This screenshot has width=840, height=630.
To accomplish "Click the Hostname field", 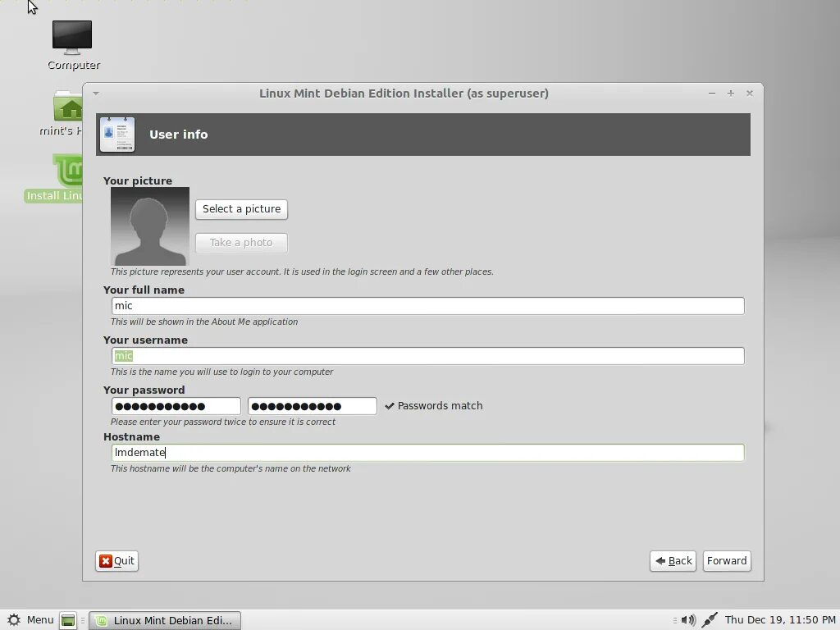I will (x=428, y=453).
